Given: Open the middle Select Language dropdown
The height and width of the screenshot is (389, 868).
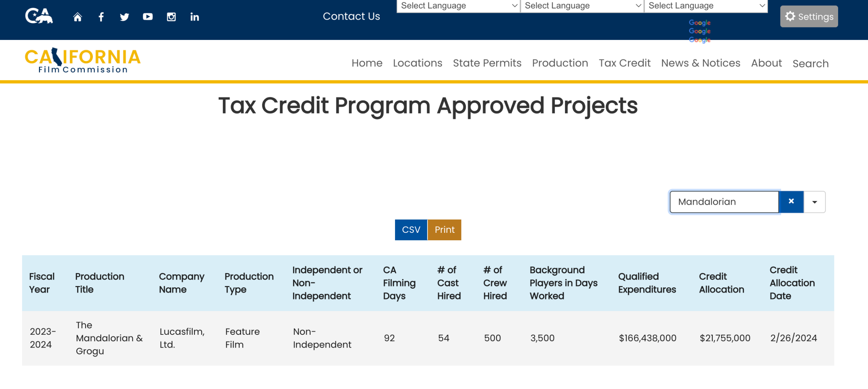Looking at the screenshot, I should (x=582, y=6).
